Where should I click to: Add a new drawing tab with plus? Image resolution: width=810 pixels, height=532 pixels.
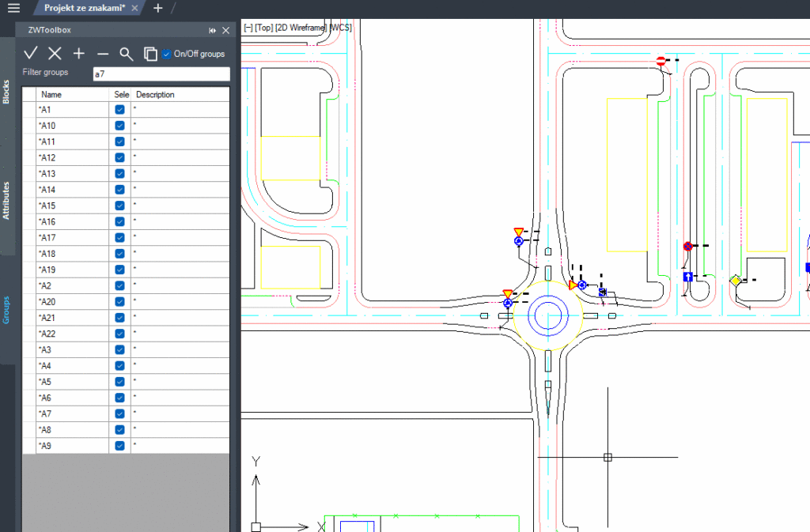click(x=158, y=8)
